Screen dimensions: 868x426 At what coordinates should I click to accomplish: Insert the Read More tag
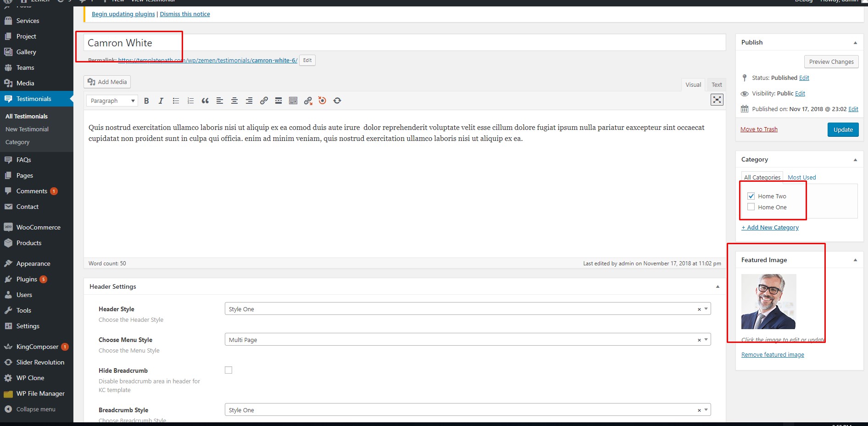tap(278, 101)
